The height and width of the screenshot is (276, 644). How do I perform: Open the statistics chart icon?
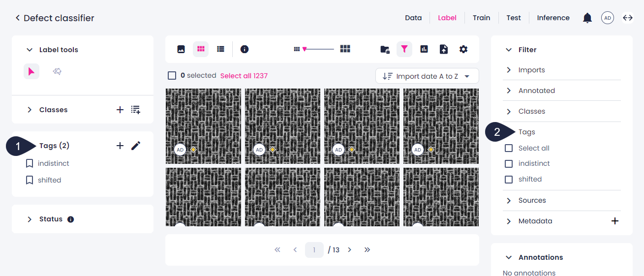[x=424, y=49]
